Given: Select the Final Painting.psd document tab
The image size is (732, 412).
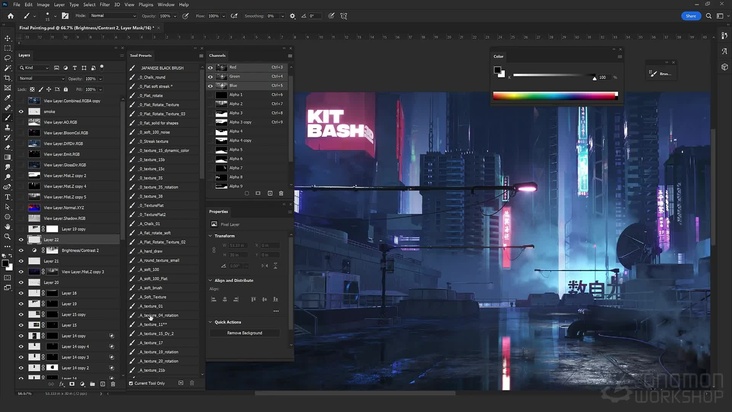Looking at the screenshot, I should [x=87, y=28].
